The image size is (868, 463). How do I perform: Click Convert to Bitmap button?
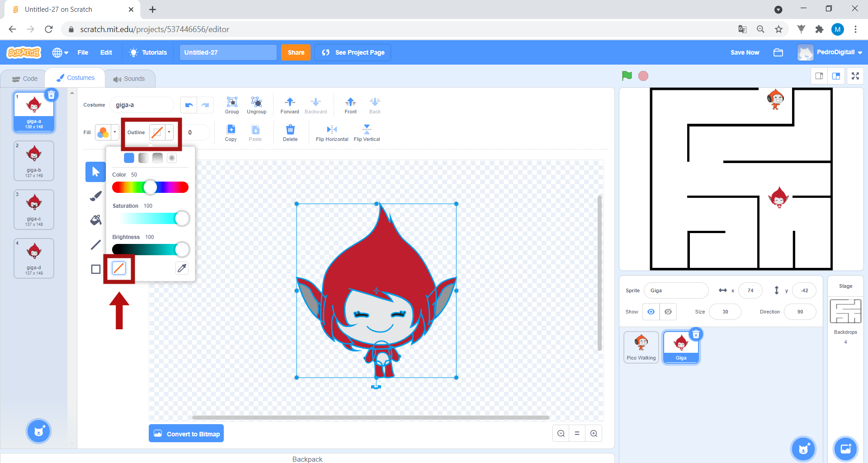click(186, 434)
